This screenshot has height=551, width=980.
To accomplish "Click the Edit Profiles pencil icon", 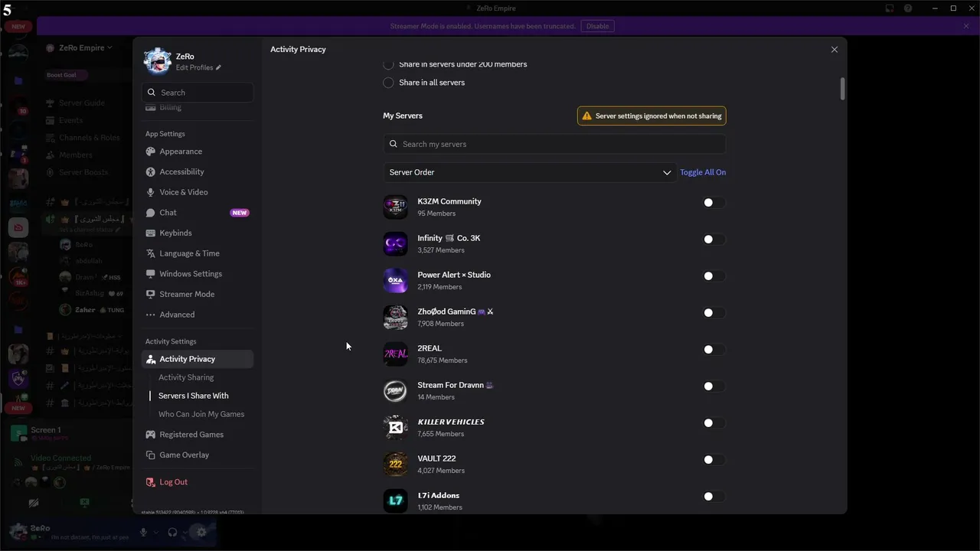I will 218,68.
